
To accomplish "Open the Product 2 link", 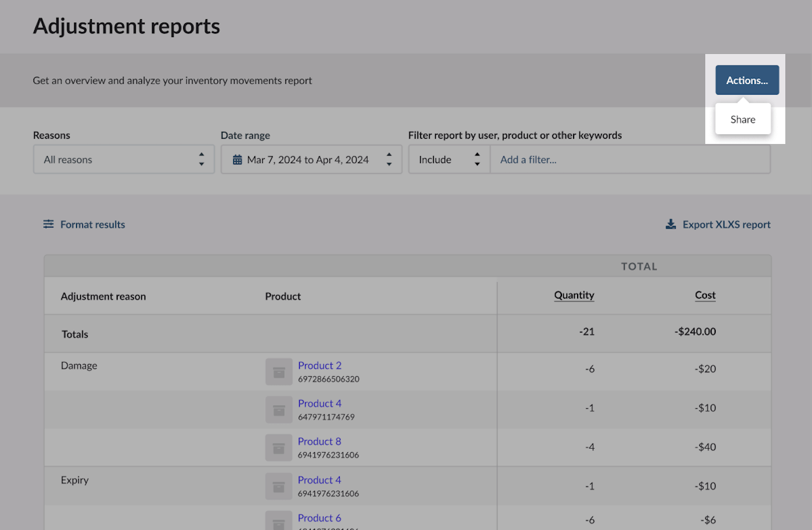I will (320, 365).
